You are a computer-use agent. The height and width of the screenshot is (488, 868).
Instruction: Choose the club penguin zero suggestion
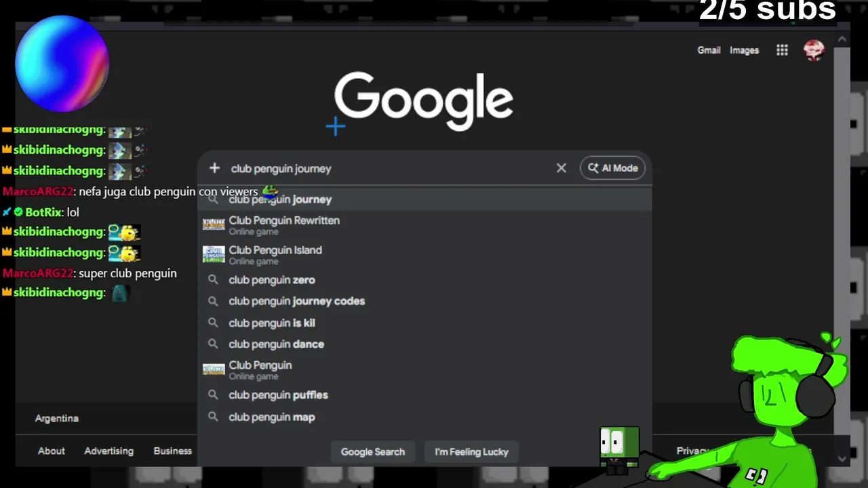pos(425,280)
